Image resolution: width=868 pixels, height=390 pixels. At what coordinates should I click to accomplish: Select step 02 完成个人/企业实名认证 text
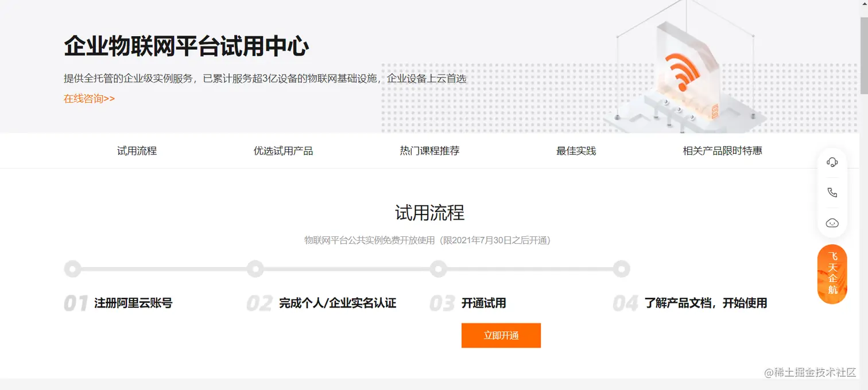(338, 303)
